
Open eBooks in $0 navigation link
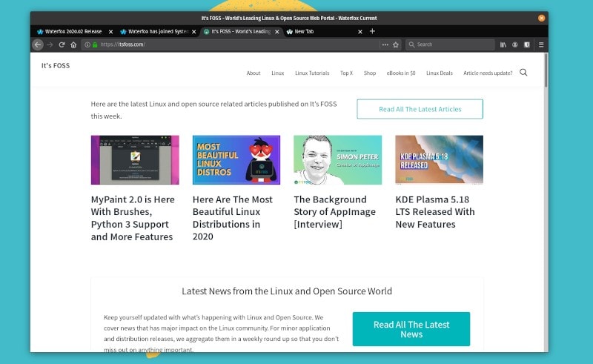pyautogui.click(x=401, y=73)
